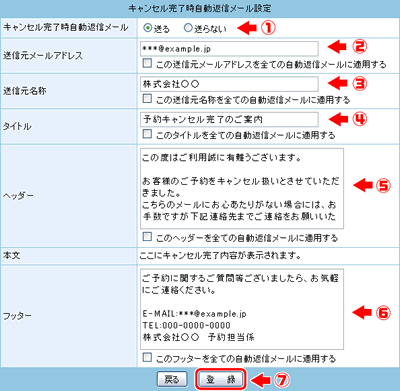400x391 pixels.
Task: Click the 本文 row label
Action: (12, 256)
